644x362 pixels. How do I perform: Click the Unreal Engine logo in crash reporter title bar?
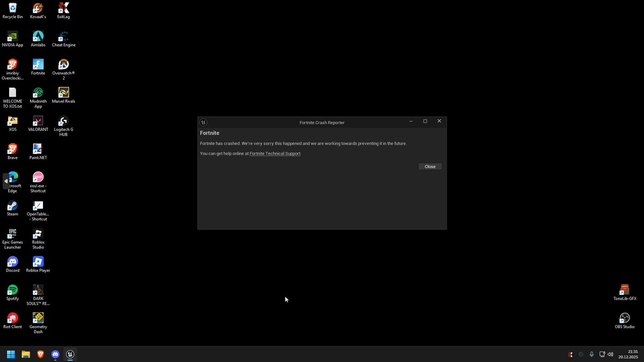pyautogui.click(x=203, y=122)
